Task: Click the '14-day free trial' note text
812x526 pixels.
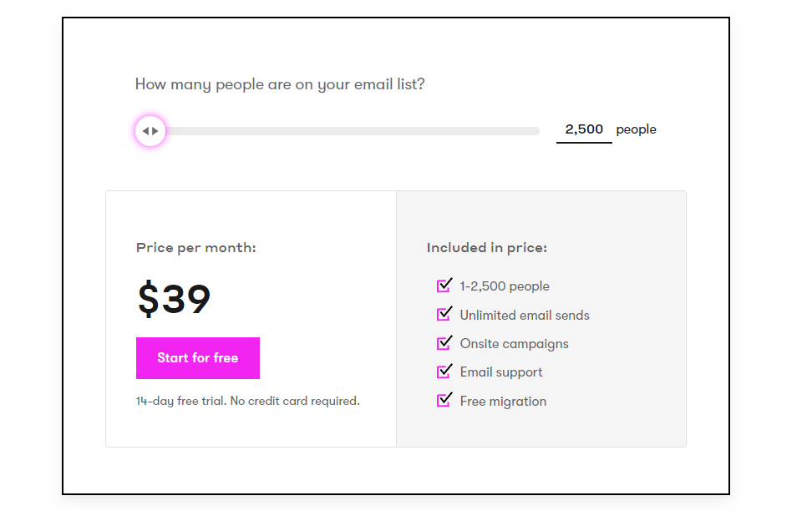Action: point(247,401)
